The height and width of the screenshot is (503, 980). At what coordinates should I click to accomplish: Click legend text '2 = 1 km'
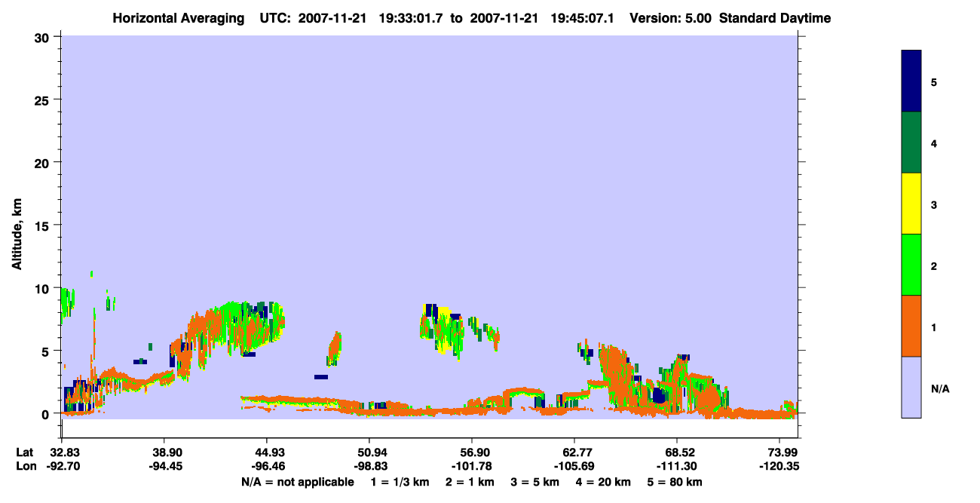click(470, 482)
